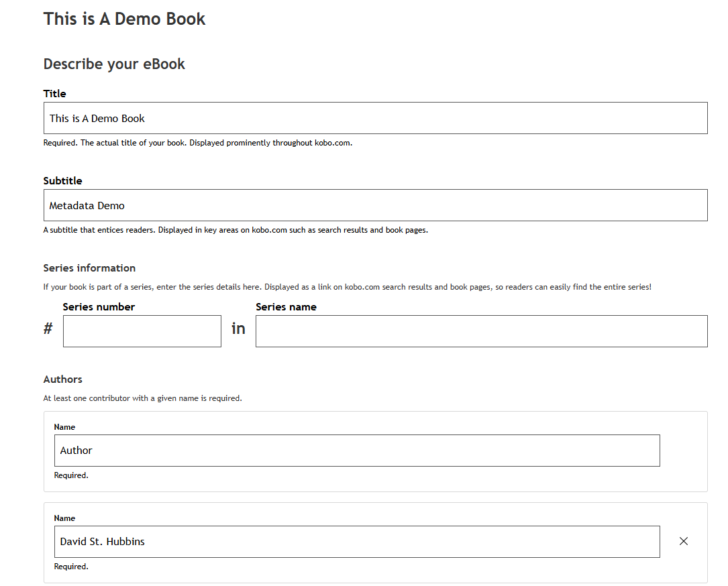Click the Describe your eBook heading
728x586 pixels.
click(x=114, y=64)
